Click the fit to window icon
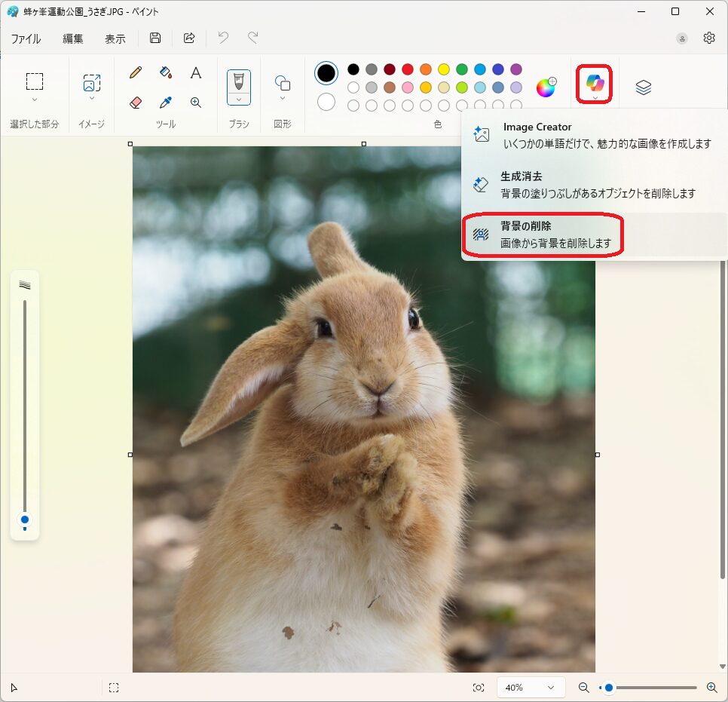The width and height of the screenshot is (728, 702). coord(479,688)
